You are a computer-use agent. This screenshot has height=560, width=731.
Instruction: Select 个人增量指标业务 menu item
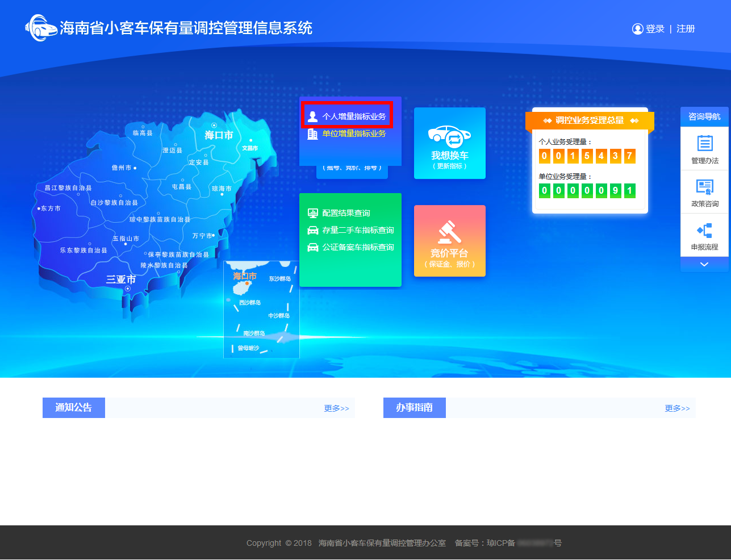[353, 116]
